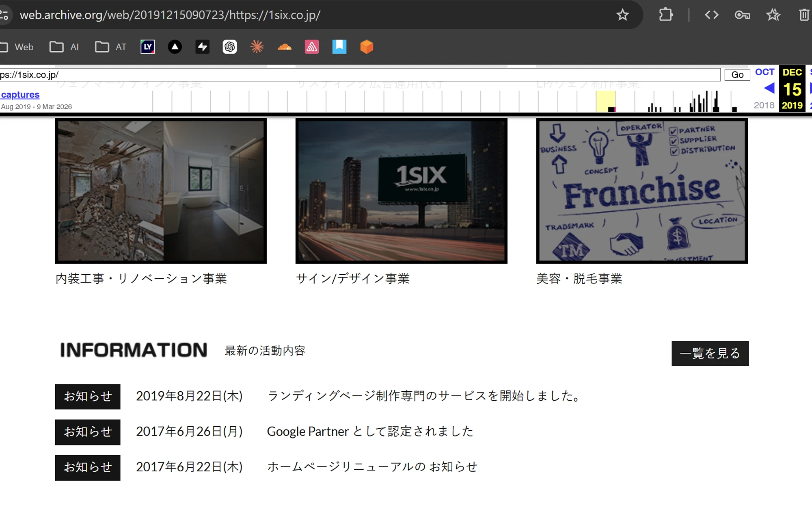Open 内装工事・リノベーション事業 link
Screen dimensions: 812x512
[141, 279]
